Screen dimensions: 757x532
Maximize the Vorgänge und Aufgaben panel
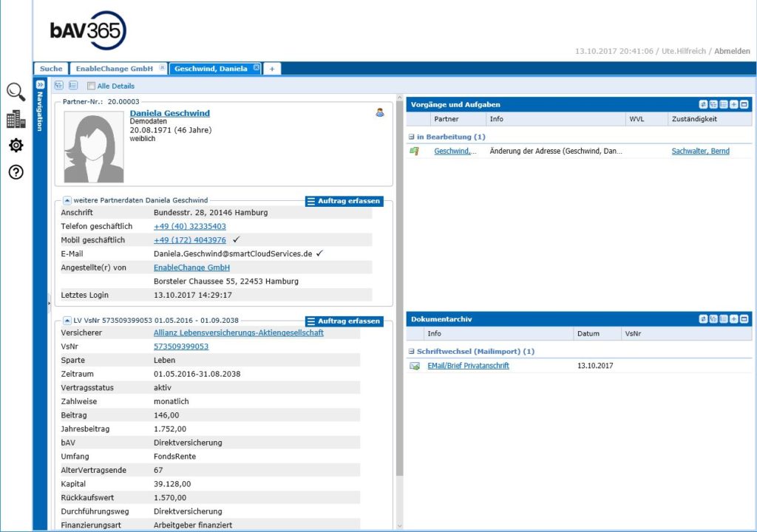(x=744, y=105)
